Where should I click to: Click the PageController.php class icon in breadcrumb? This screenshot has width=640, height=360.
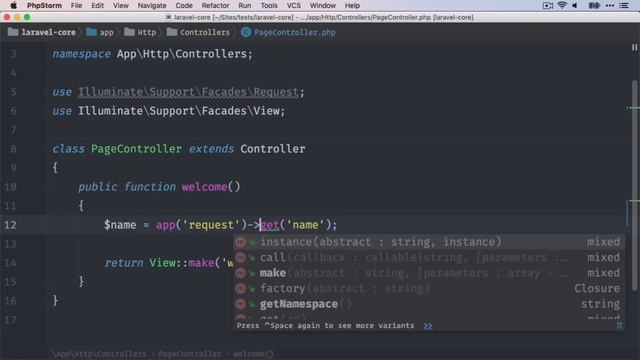pyautogui.click(x=246, y=32)
